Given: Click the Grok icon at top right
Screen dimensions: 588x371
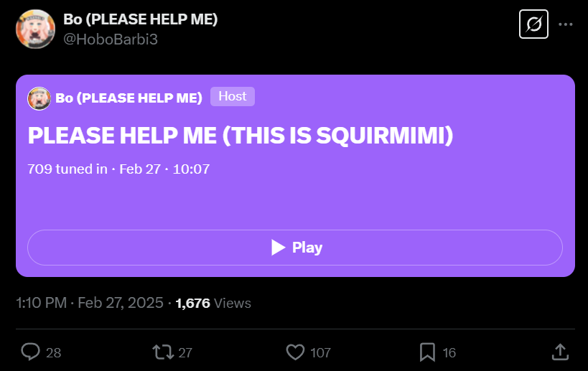Looking at the screenshot, I should pos(533,24).
